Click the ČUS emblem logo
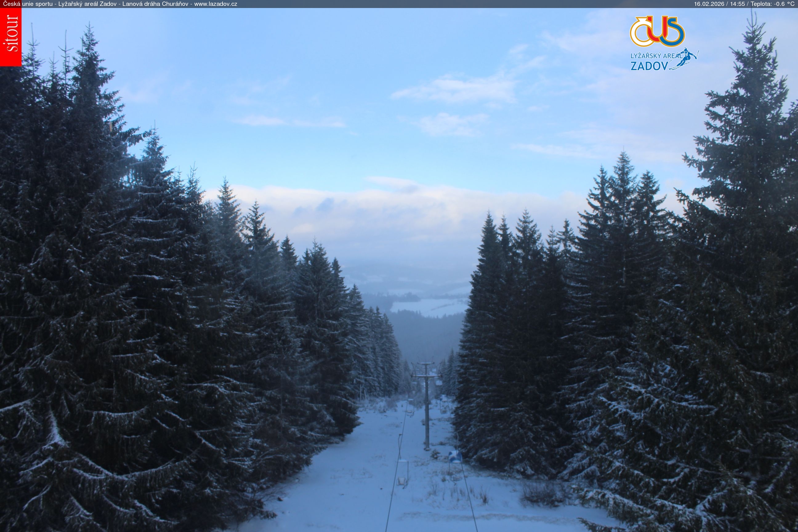 657,31
